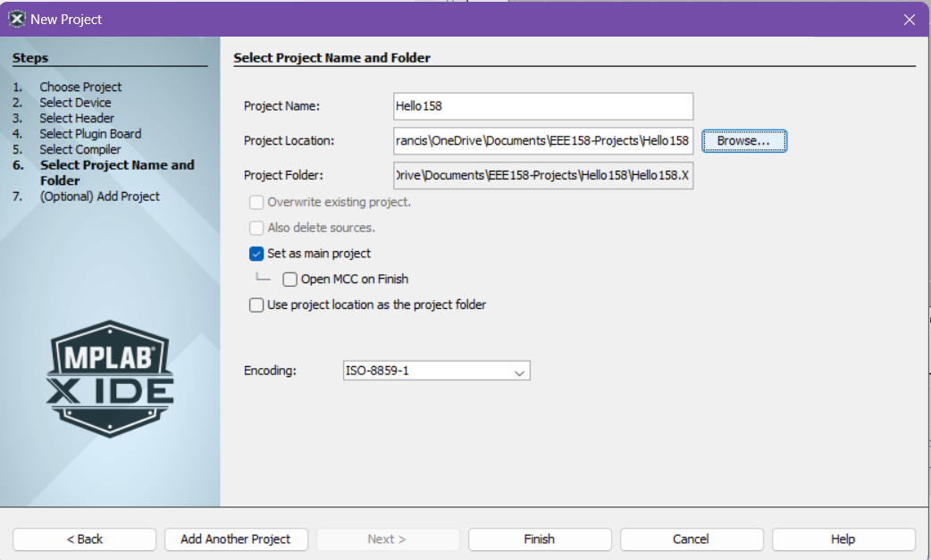Click the Project Name text field

[x=543, y=106]
